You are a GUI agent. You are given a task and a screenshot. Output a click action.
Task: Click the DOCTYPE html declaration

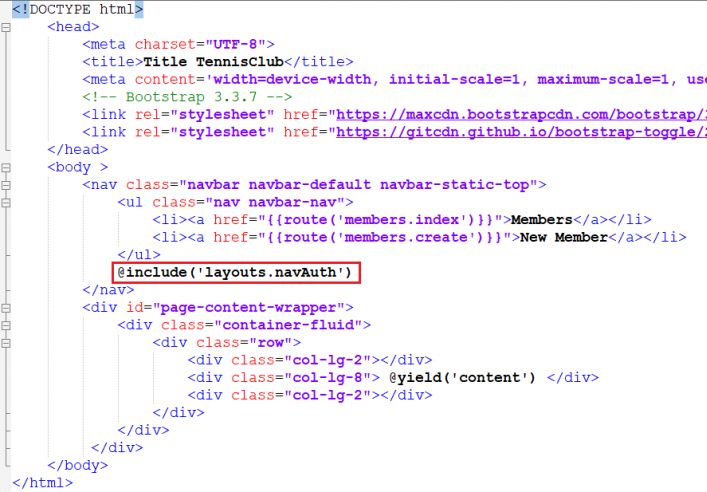(x=78, y=9)
